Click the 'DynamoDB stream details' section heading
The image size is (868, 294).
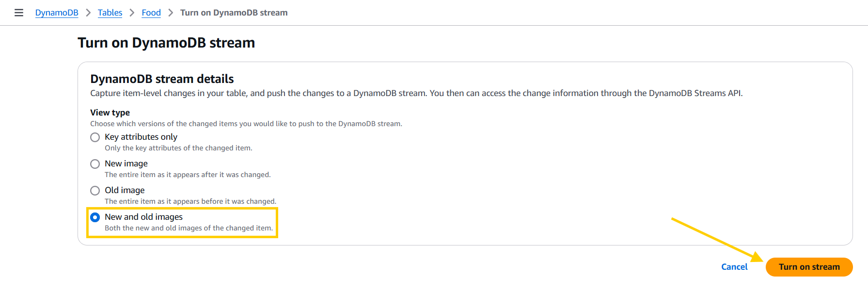pyautogui.click(x=162, y=79)
